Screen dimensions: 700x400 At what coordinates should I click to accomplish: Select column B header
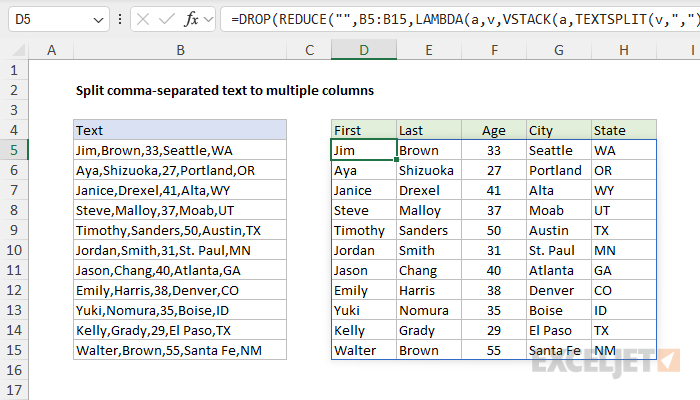coord(180,50)
